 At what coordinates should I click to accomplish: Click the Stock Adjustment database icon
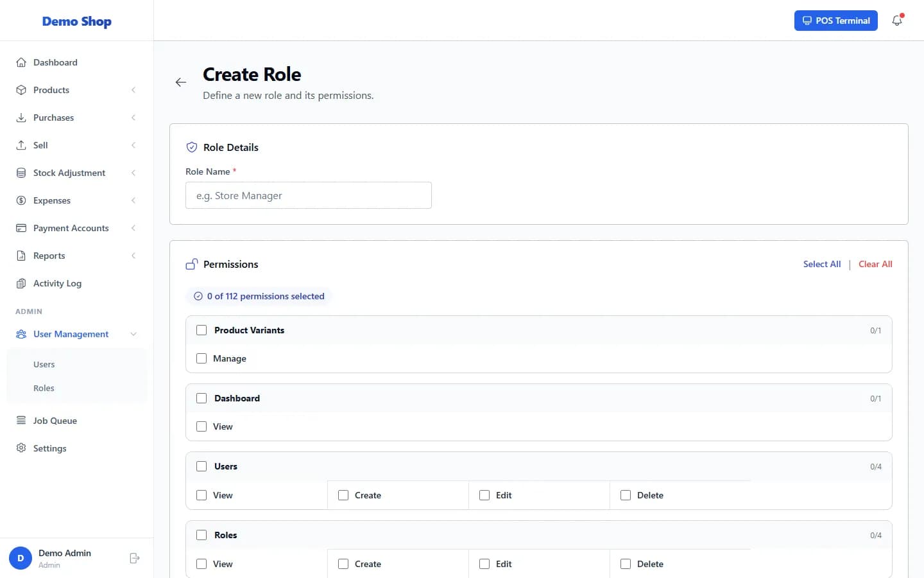(21, 173)
